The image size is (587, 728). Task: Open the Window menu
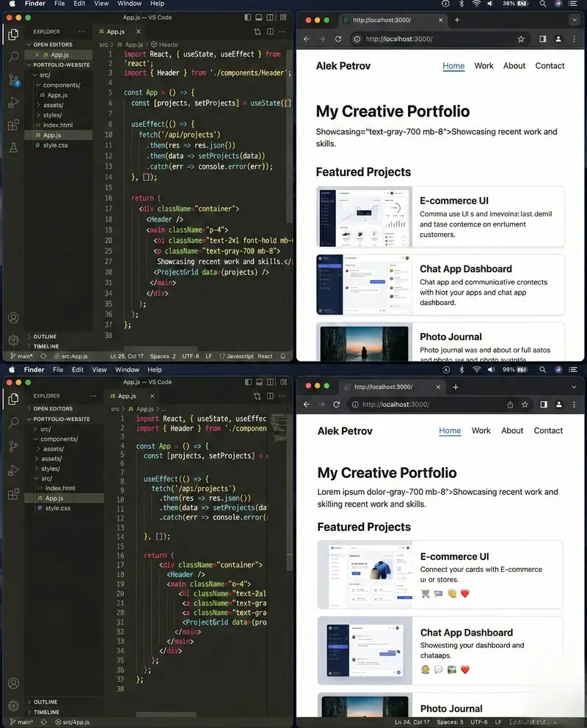(x=128, y=3)
